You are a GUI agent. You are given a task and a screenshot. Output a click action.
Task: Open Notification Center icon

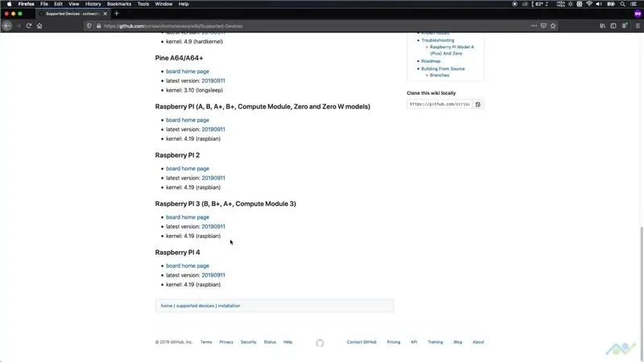click(634, 4)
